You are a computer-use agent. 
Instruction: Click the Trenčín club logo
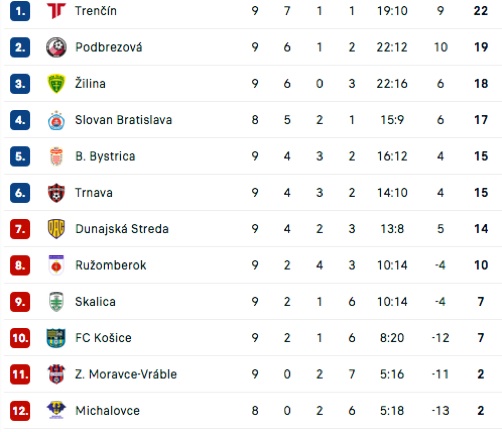pos(56,11)
